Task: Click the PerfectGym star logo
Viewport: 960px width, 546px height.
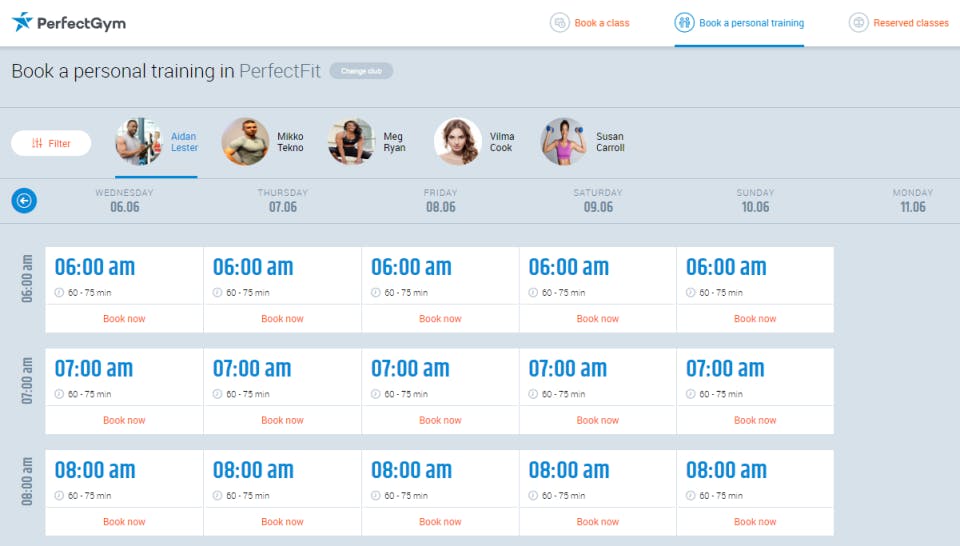Action: coord(22,21)
